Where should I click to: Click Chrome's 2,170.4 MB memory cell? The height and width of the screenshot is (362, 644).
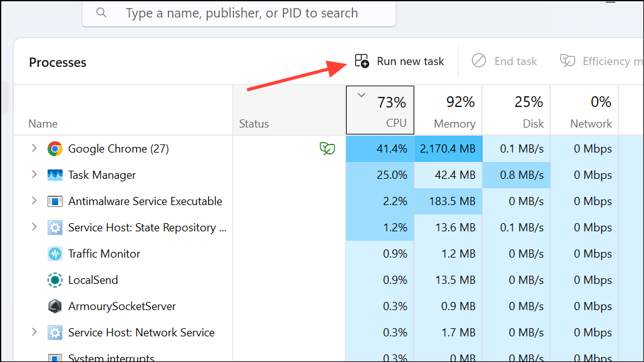[x=448, y=149]
